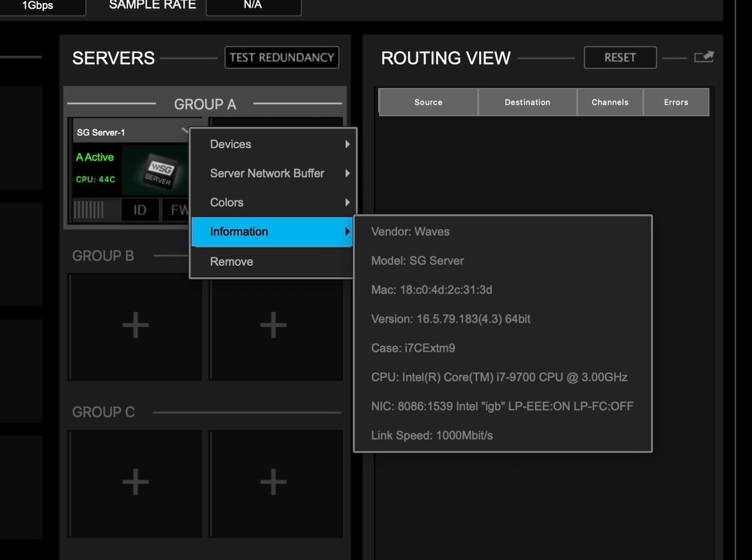752x560 pixels.
Task: Click the "Case: i7CExtm9" line
Action: click(x=413, y=348)
